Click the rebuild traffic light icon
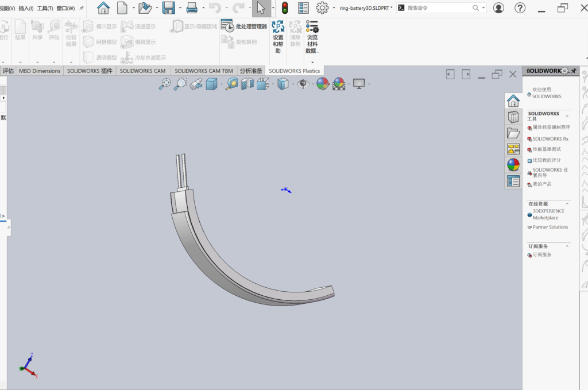This screenshot has width=588, height=390. click(x=285, y=8)
